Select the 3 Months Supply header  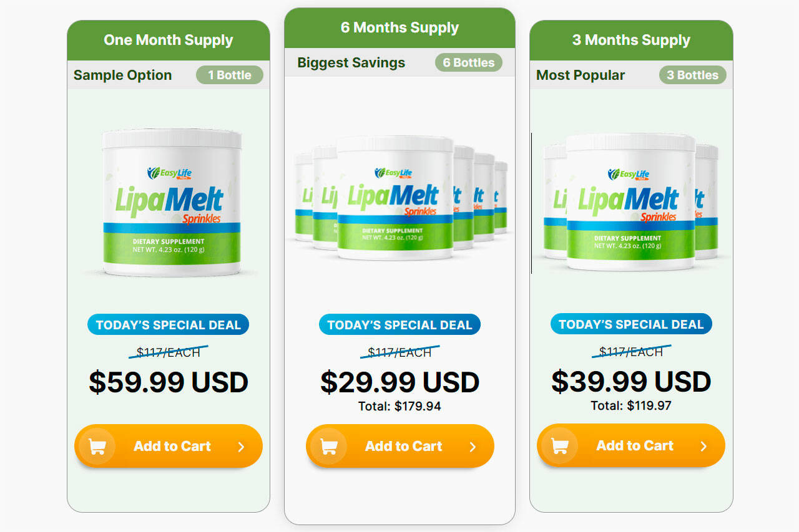click(x=631, y=41)
